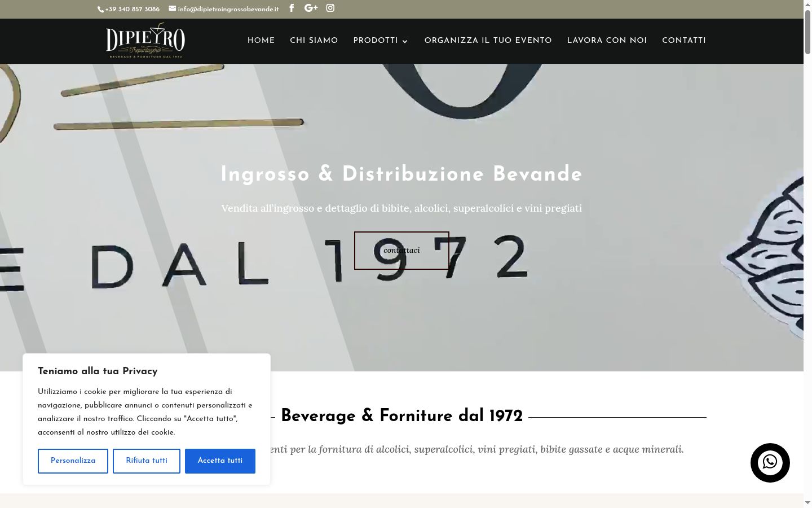Click the page vertical scrollbar thumb
Image resolution: width=812 pixels, height=508 pixels.
[807, 32]
